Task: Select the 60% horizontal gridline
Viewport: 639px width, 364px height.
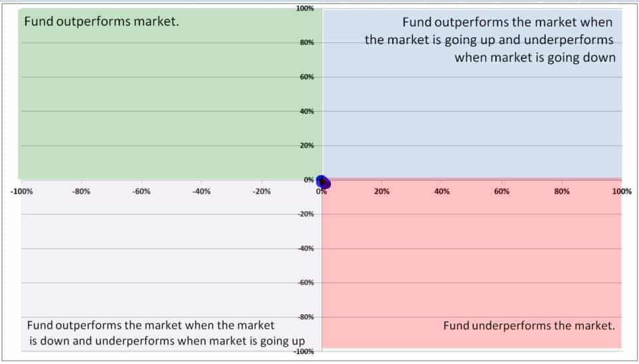Action: click(x=320, y=77)
